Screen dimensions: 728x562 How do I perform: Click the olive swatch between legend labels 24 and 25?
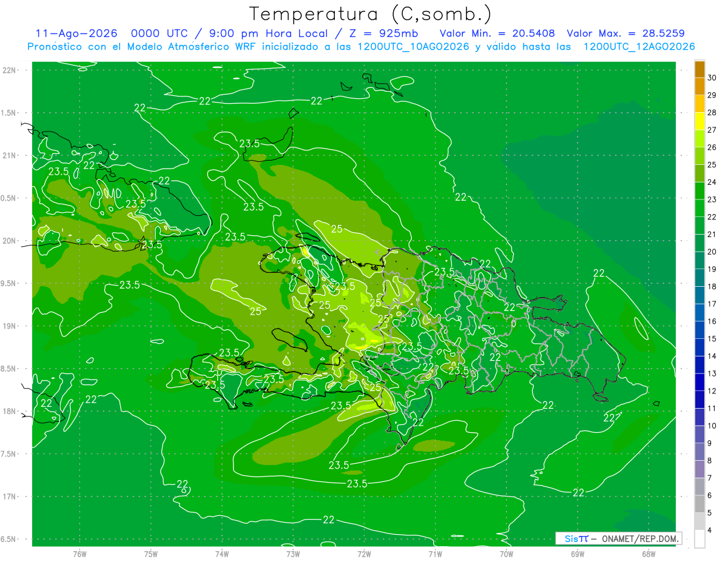pos(699,173)
